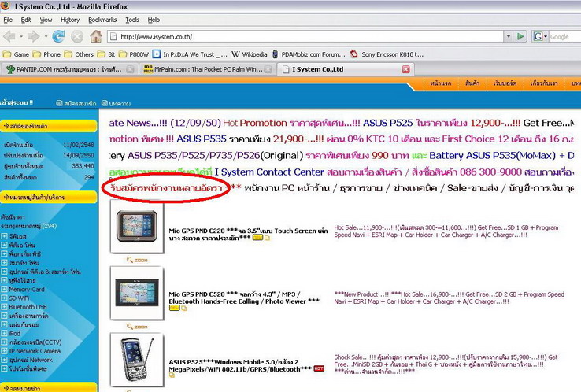Click the Google search box
Image resolution: width=581 pixels, height=392 pixels.
pyautogui.click(x=564, y=37)
